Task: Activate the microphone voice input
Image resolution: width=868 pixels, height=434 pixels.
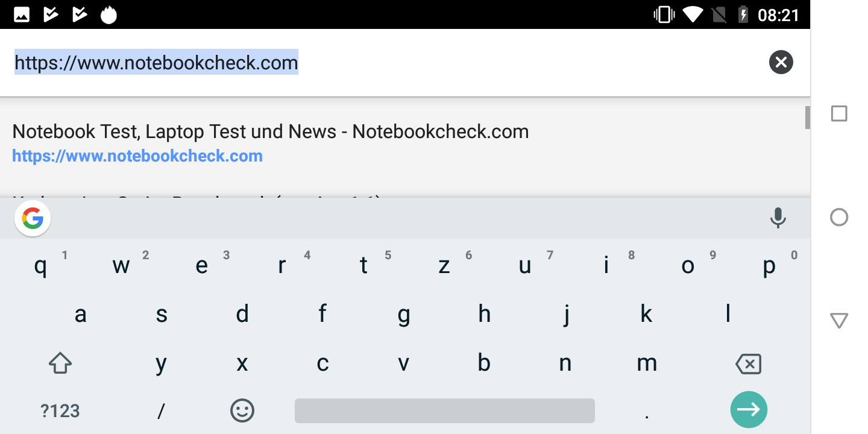Action: pos(778,218)
